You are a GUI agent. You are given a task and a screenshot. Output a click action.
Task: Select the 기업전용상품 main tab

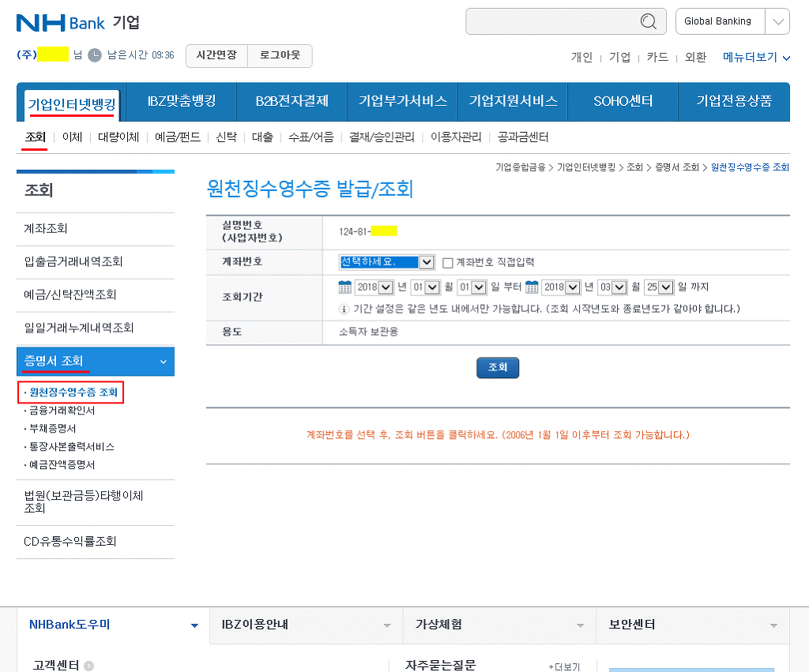[734, 101]
